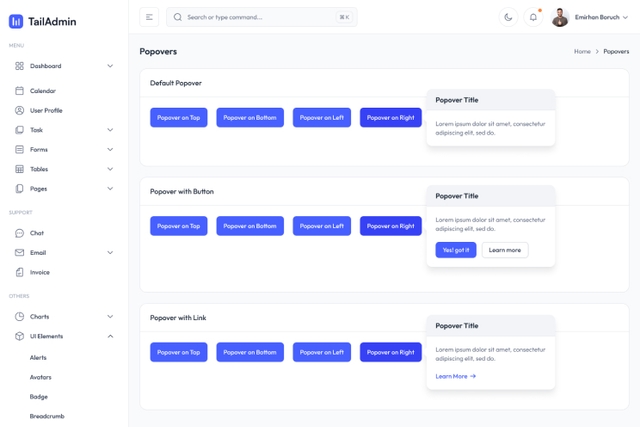The image size is (640, 427).
Task: Select Badge under UI Elements
Action: pos(39,397)
